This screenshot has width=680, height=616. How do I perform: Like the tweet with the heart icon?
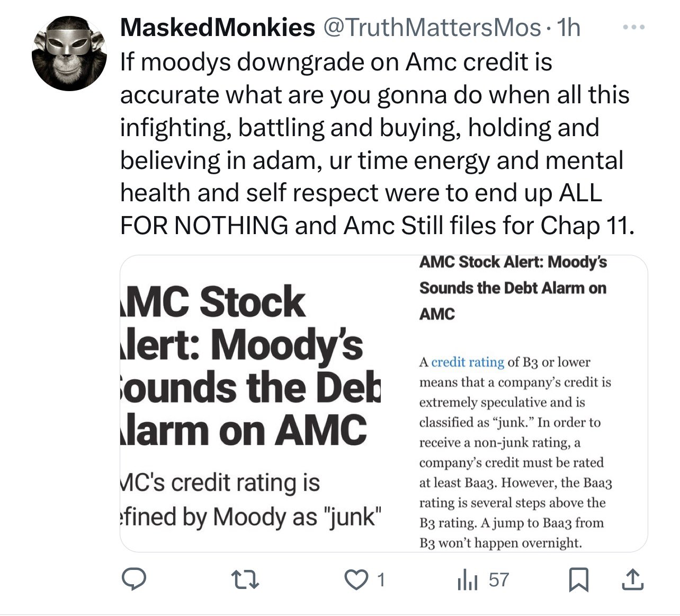pos(355,580)
